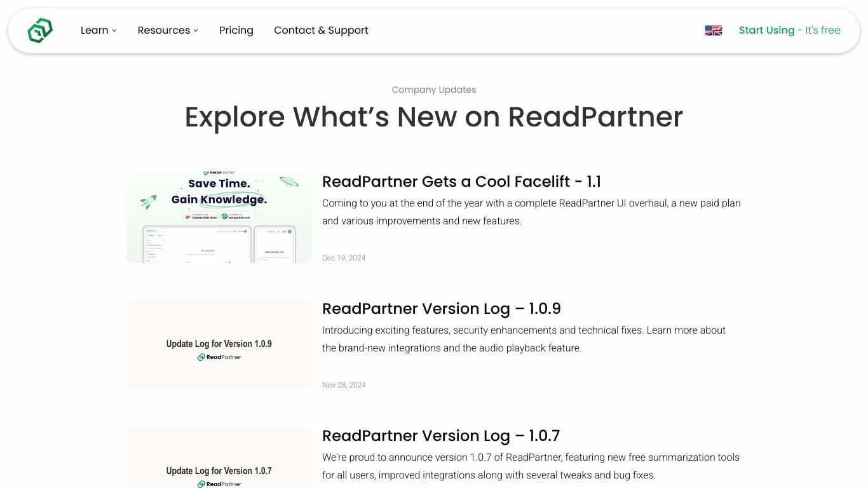Image resolution: width=868 pixels, height=488 pixels.
Task: Open the Pricing page
Action: tap(236, 30)
